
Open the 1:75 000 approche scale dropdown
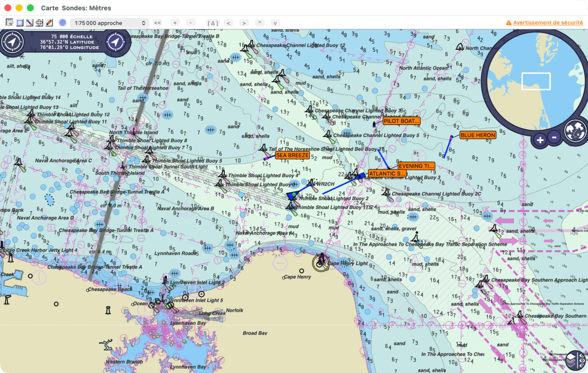110,23
